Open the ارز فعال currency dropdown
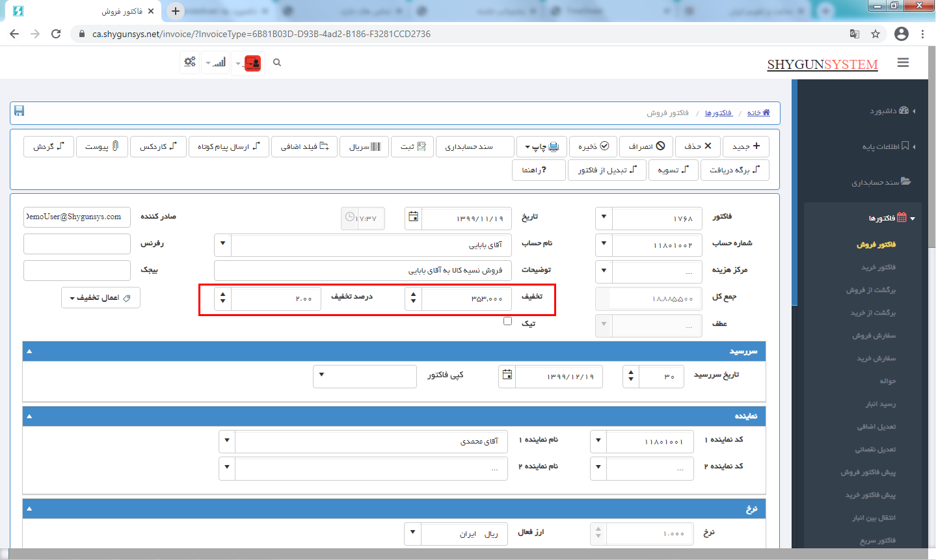Image resolution: width=936 pixels, height=560 pixels. (x=412, y=533)
